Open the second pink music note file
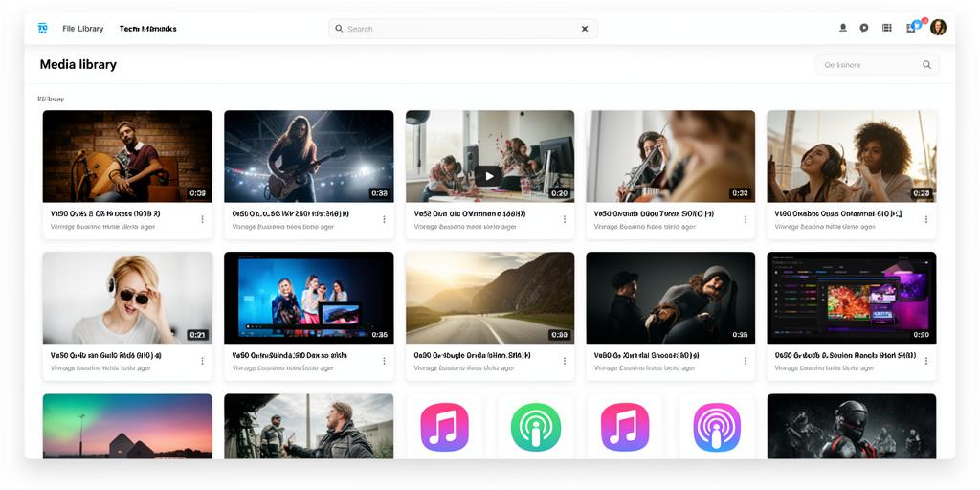 pyautogui.click(x=625, y=428)
